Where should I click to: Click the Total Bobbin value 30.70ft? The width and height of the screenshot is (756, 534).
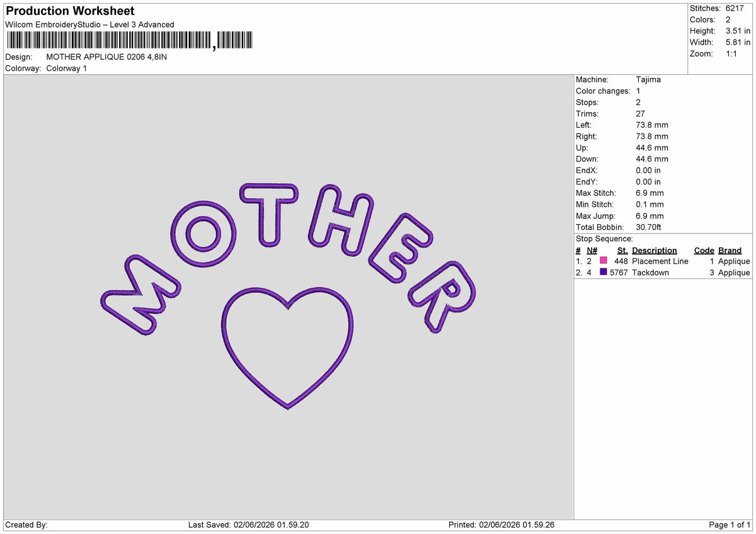coord(649,227)
